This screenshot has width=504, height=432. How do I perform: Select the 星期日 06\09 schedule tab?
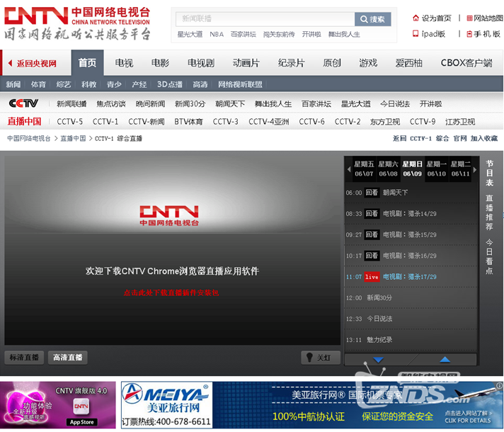pos(413,169)
